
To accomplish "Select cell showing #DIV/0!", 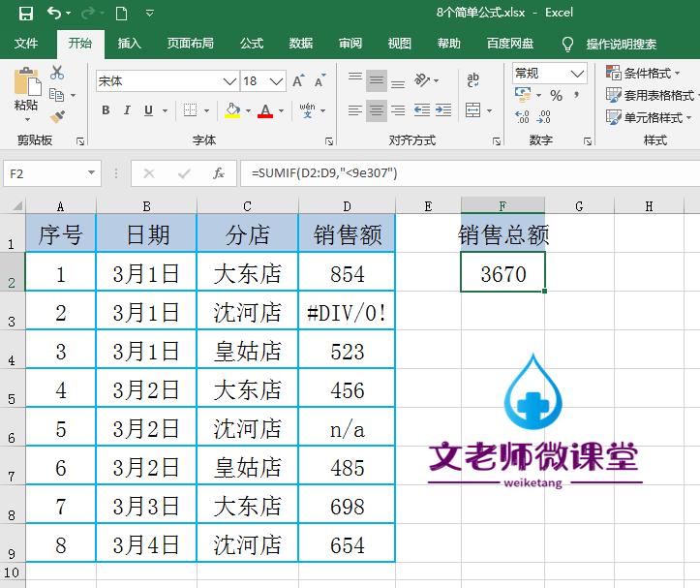I will [x=347, y=312].
